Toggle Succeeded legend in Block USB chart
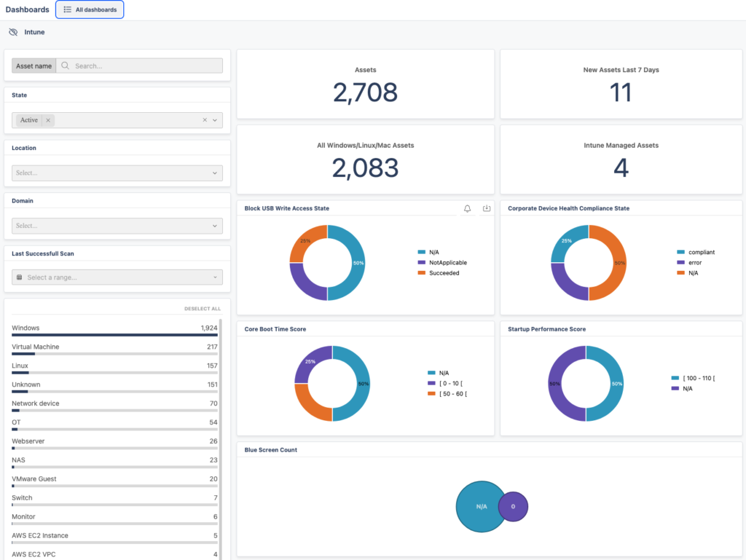 pos(439,273)
